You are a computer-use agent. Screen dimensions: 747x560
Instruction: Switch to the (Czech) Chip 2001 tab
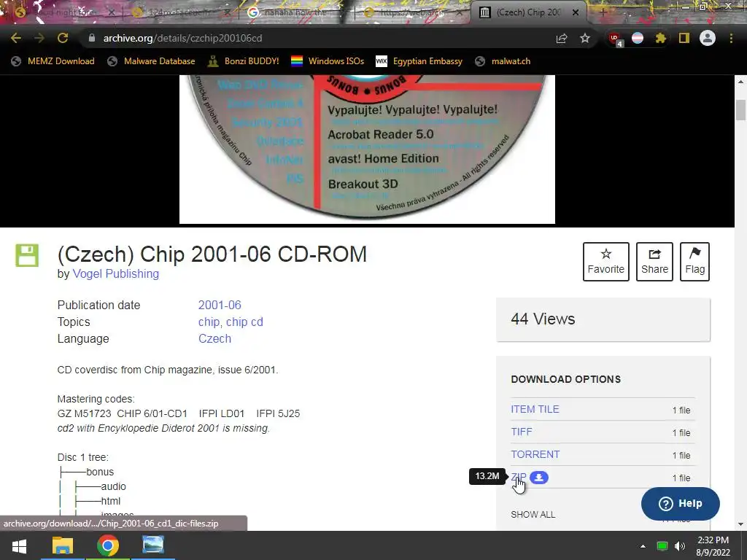tap(528, 12)
